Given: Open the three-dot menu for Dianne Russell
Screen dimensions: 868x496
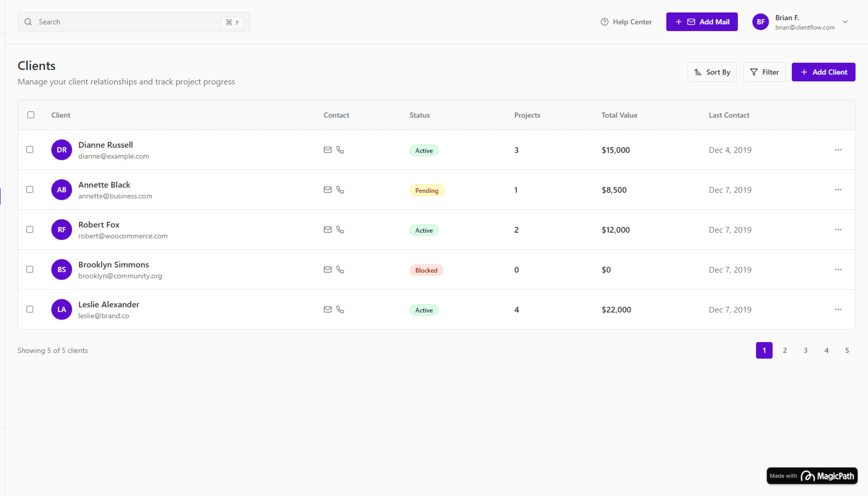Looking at the screenshot, I should coord(838,150).
